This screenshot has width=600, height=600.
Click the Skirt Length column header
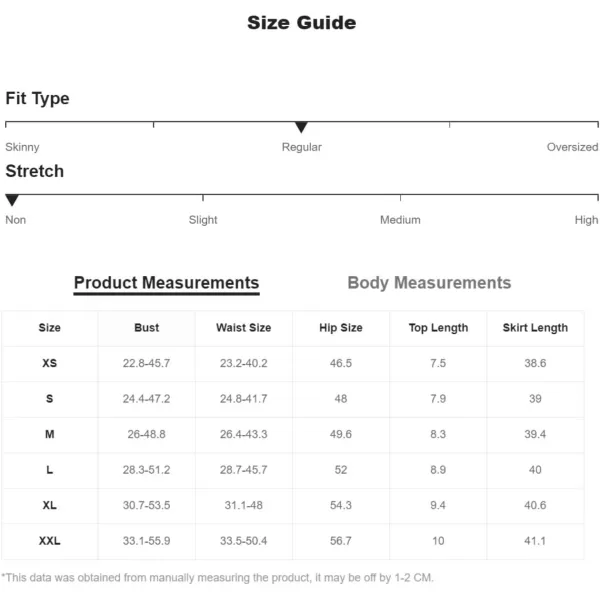[x=535, y=328]
